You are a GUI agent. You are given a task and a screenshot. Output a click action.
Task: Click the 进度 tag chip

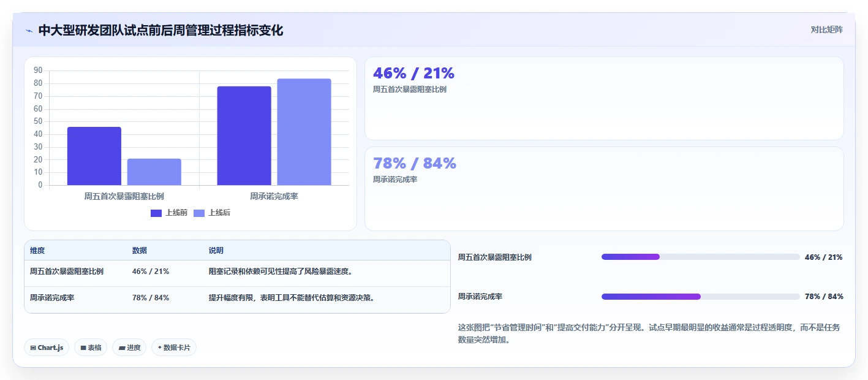[x=129, y=348]
